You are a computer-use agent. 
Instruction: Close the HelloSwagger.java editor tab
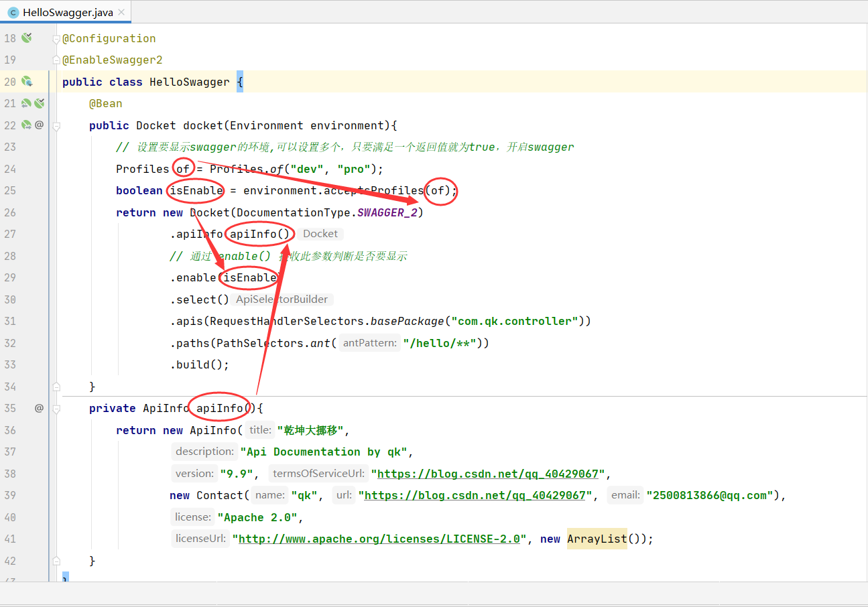point(123,12)
